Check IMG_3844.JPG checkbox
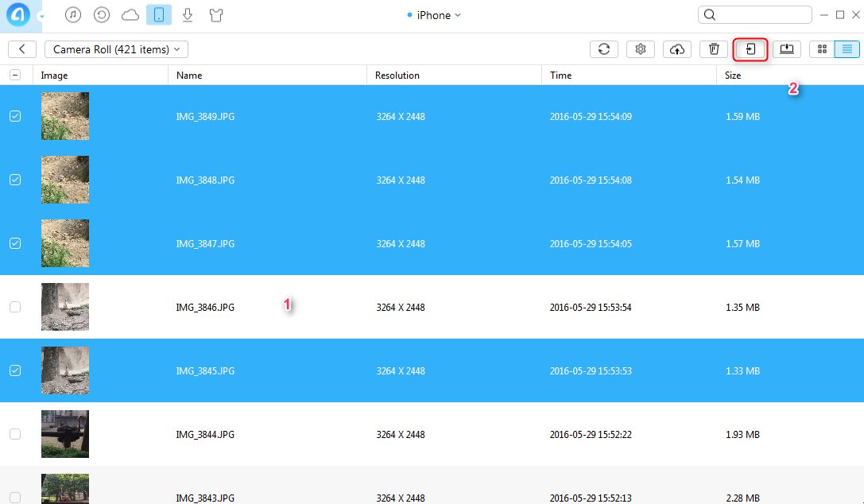Screen dimensions: 864x504 15,434
